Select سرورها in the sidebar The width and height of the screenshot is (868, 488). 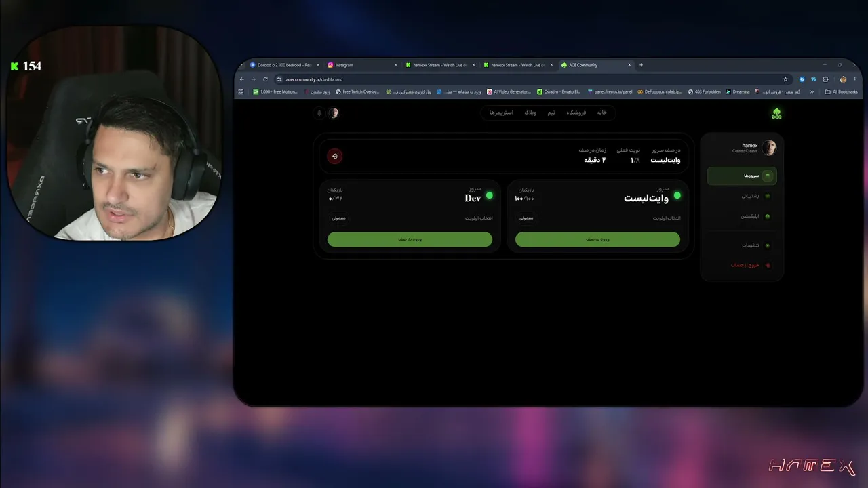point(742,176)
